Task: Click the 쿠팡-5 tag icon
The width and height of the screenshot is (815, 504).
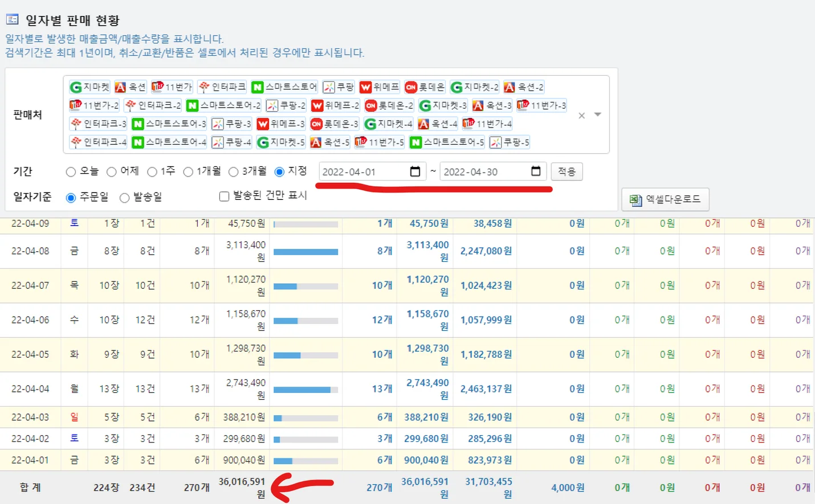Action: pyautogui.click(x=495, y=142)
